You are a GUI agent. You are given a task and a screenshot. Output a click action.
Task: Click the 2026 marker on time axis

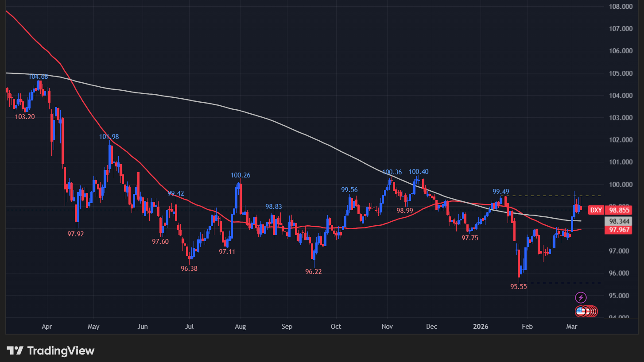[481, 327]
